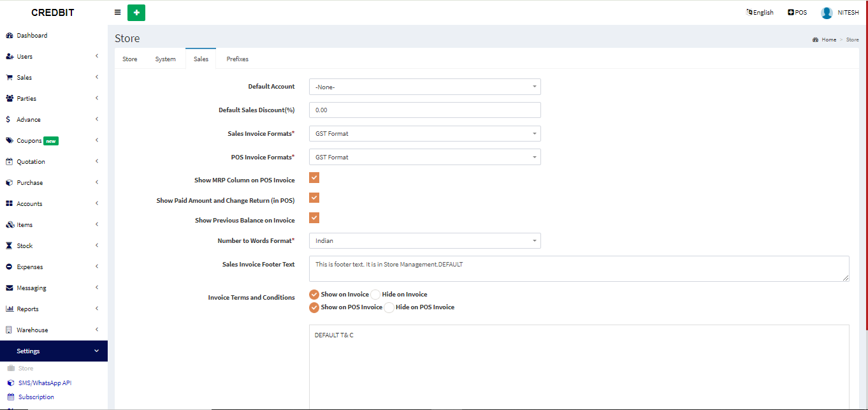This screenshot has height=410, width=868.
Task: Click the Accounts grid icon
Action: (x=10, y=204)
